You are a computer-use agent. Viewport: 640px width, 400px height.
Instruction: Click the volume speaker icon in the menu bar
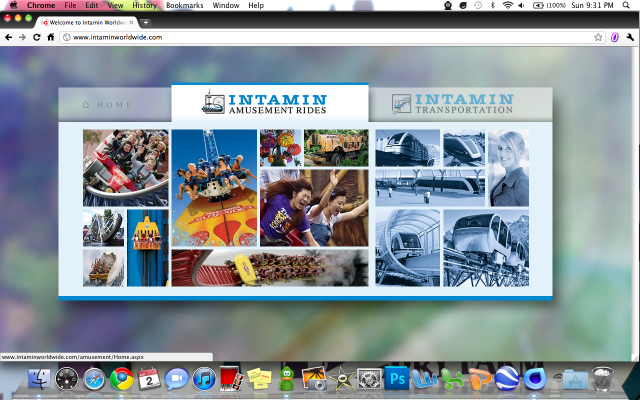tap(521, 5)
